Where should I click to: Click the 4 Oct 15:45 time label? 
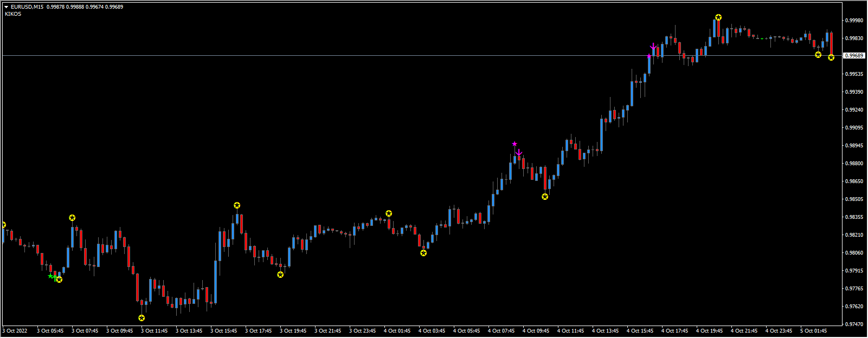coord(640,331)
